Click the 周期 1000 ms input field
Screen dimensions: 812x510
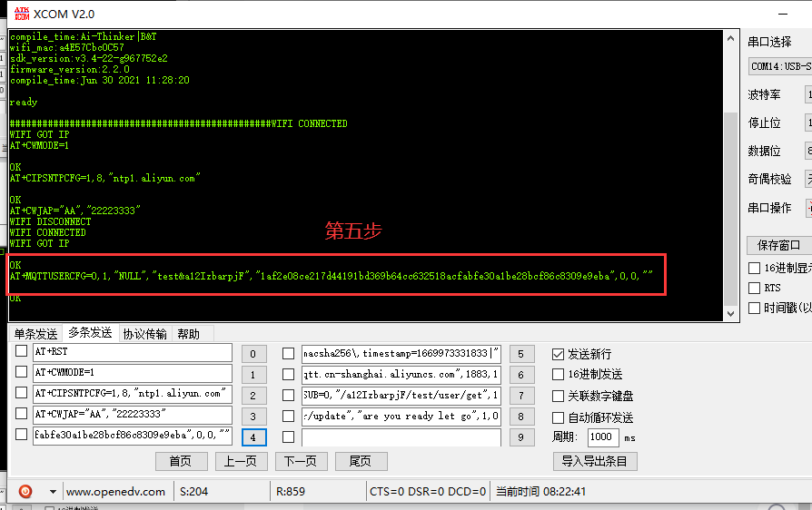[x=603, y=437]
